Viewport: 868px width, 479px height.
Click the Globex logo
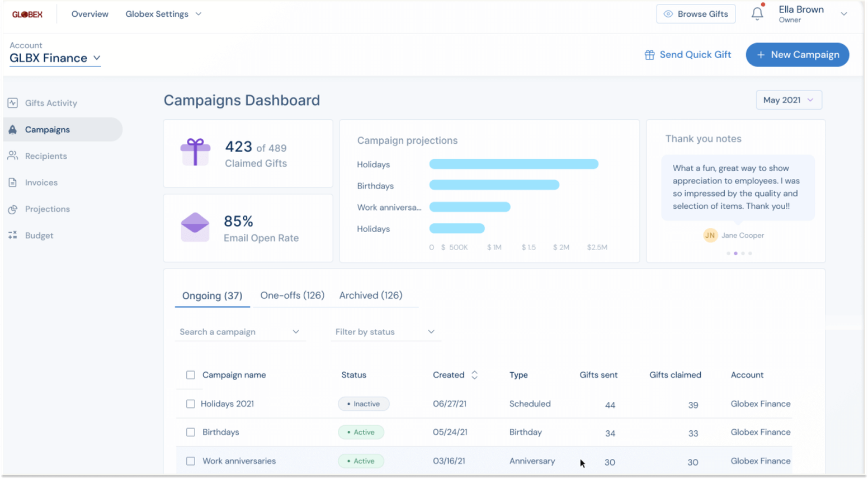click(27, 14)
